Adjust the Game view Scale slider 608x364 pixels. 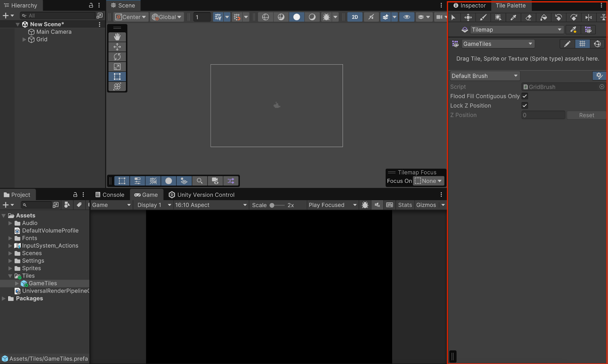(x=272, y=205)
